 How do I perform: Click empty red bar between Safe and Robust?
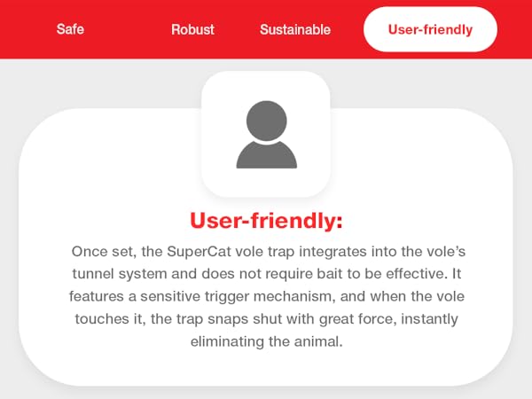click(x=127, y=29)
